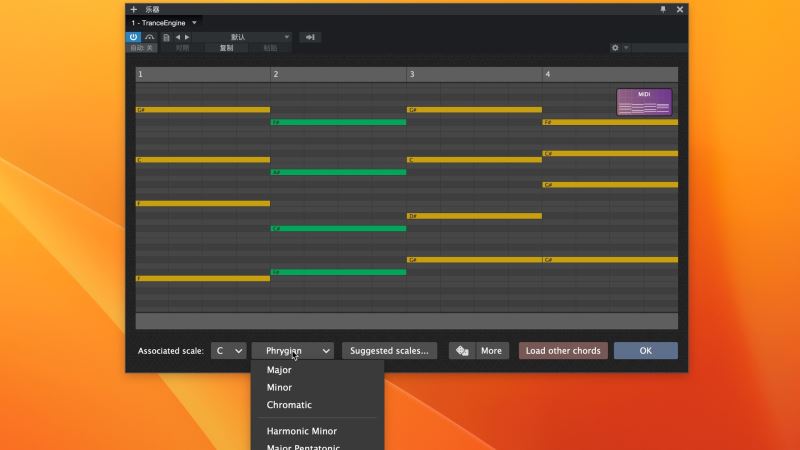Image resolution: width=800 pixels, height=450 pixels.
Task: Select the next preset arrow
Action: [x=187, y=37]
